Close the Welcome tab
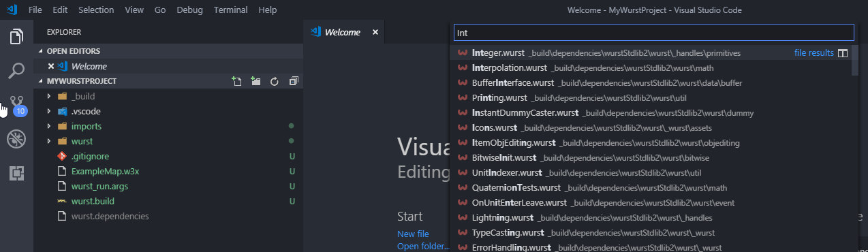This screenshot has width=868, height=252. 375,32
